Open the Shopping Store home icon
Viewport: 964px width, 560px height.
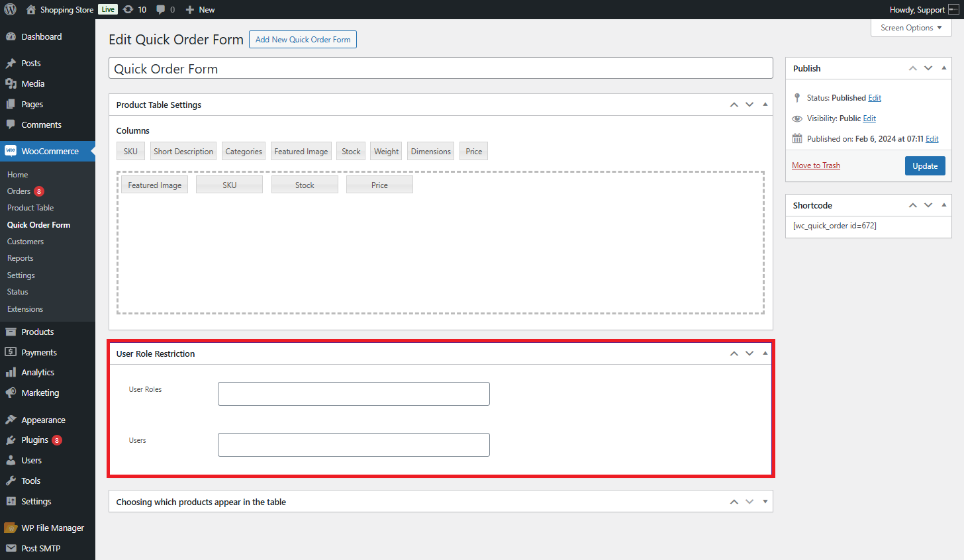[x=31, y=9]
